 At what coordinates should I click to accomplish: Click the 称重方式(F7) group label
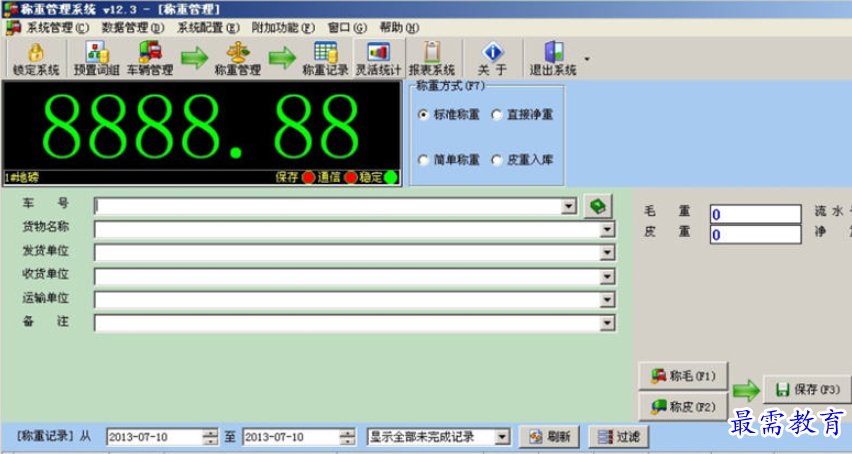[x=450, y=86]
